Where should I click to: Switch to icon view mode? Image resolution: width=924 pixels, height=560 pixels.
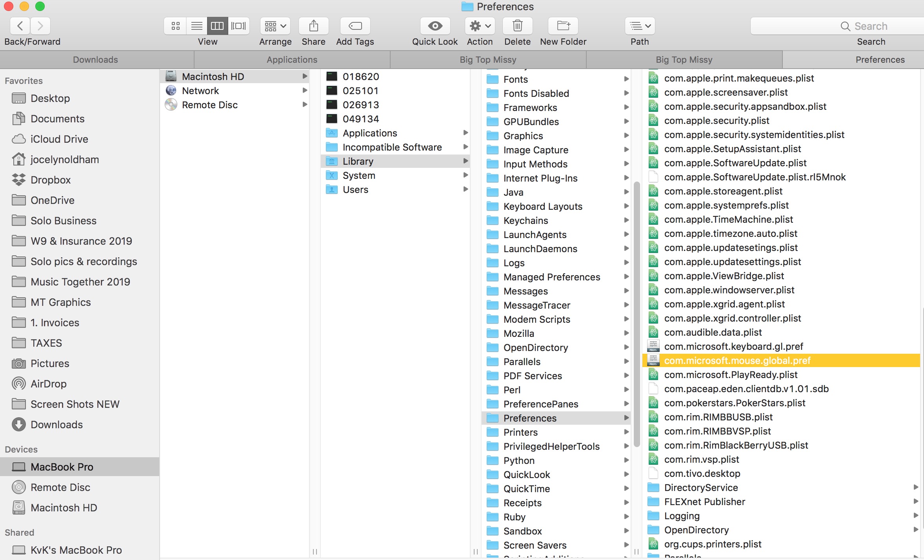(x=175, y=26)
